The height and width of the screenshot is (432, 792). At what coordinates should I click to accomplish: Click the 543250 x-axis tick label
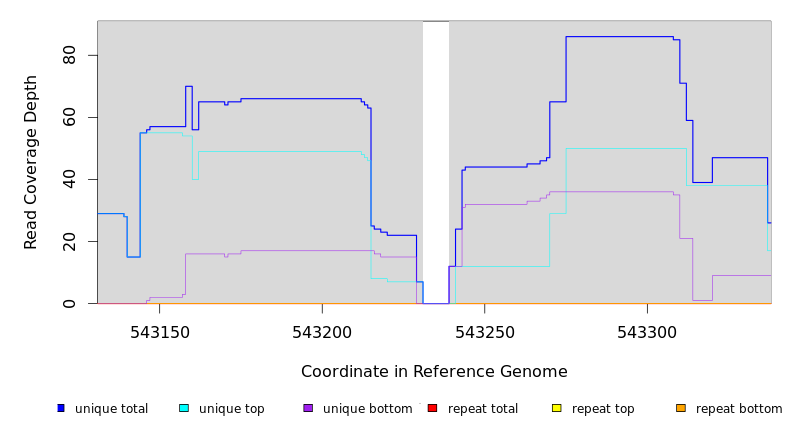(x=485, y=332)
